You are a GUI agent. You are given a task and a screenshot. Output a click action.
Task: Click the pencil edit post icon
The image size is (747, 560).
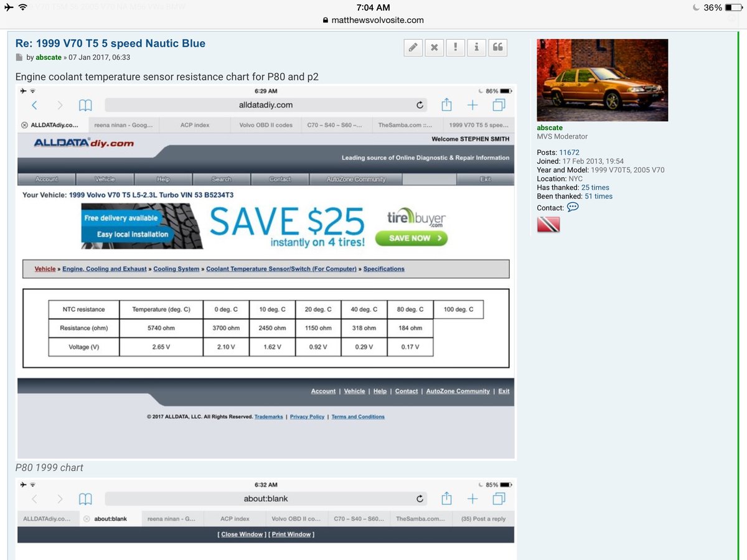point(413,48)
